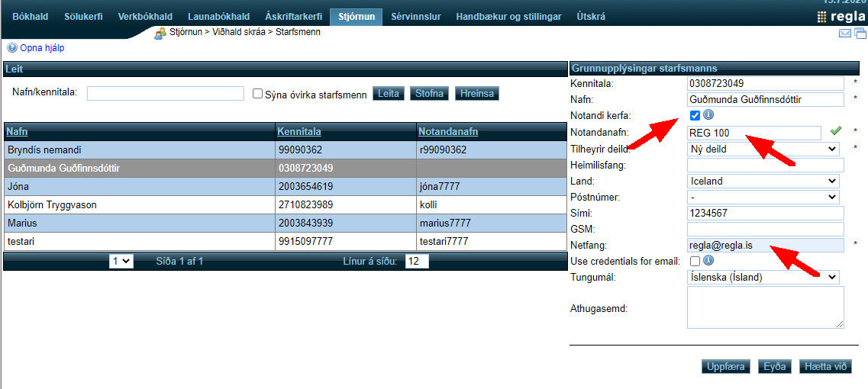The image size is (868, 389).
Task: Click the stacked windows icon
Action: coord(860,33)
